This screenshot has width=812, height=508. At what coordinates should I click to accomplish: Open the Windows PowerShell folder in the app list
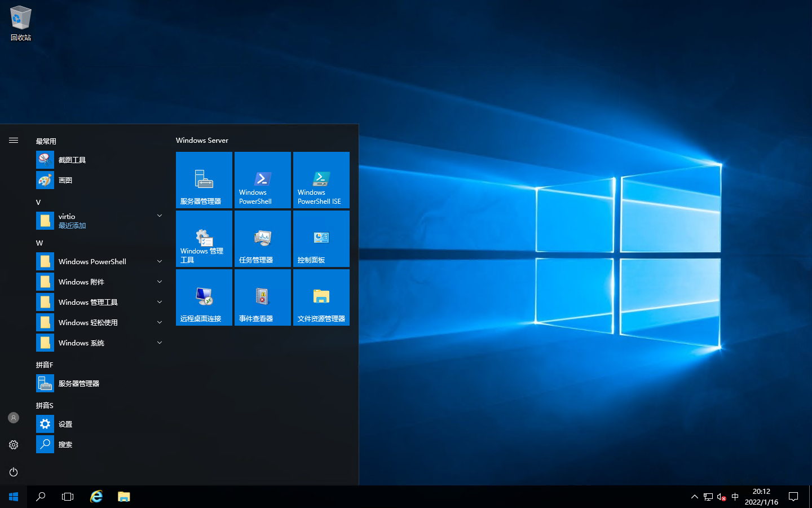tap(101, 261)
